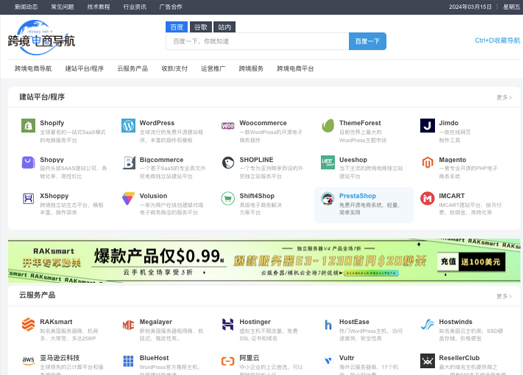
Task: Expand 更多 in 云服务产品 section
Action: [504, 296]
